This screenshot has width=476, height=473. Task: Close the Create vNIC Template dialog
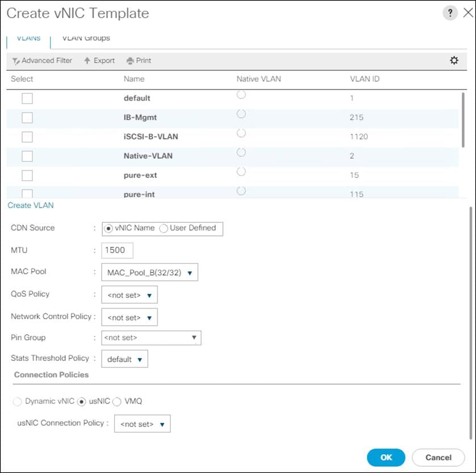(x=467, y=13)
